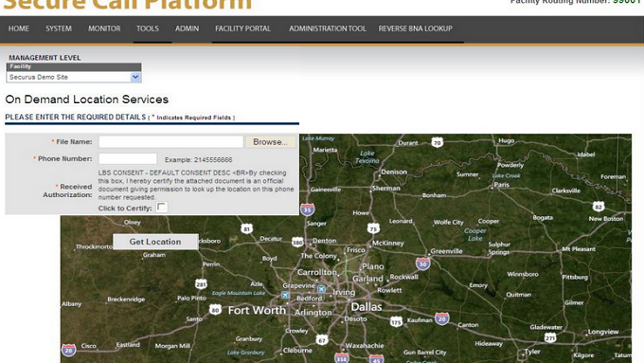Open the HOME menu item
The width and height of the screenshot is (644, 363).
19,28
